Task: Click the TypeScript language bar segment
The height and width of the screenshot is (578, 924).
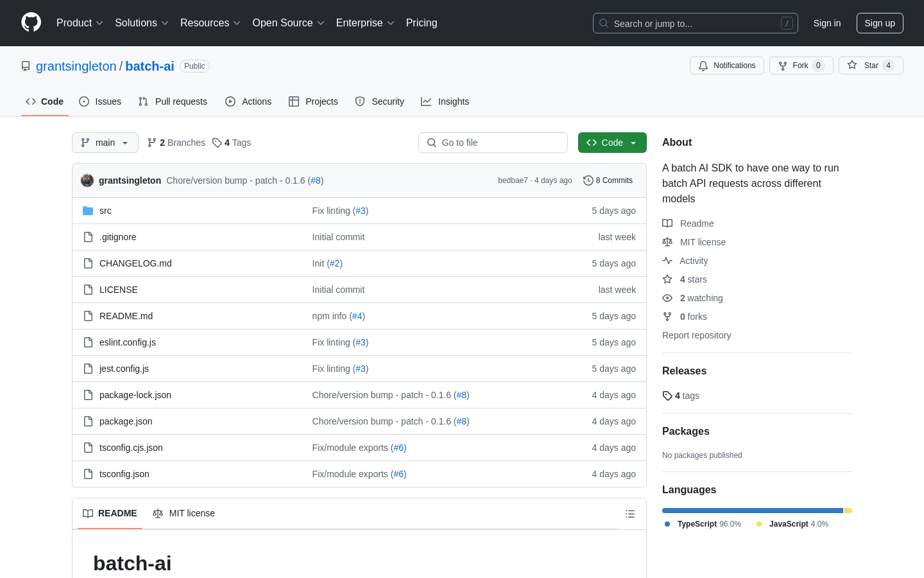Action: coord(752,511)
